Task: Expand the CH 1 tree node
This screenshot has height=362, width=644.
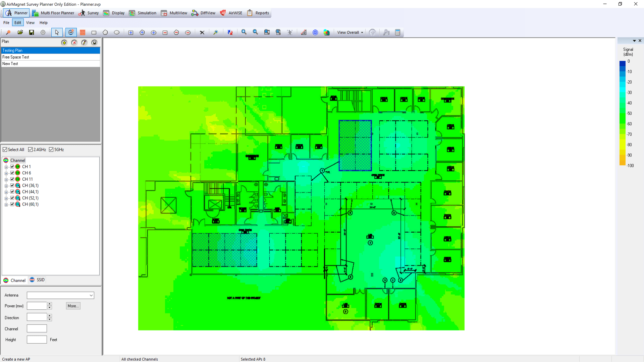Action: pyautogui.click(x=6, y=166)
